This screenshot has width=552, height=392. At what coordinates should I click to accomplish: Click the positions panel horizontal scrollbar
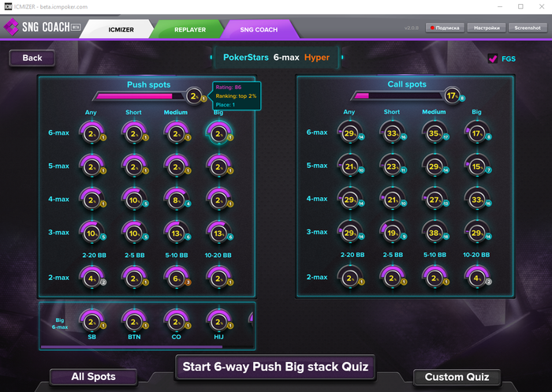132,347
